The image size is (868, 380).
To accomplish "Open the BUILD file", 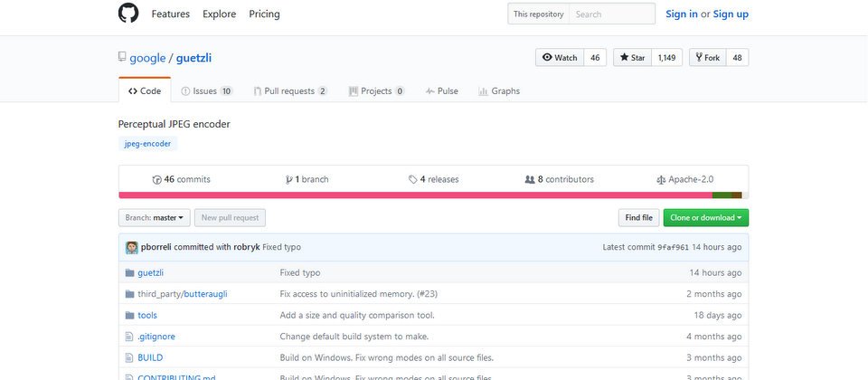I will tap(151, 358).
